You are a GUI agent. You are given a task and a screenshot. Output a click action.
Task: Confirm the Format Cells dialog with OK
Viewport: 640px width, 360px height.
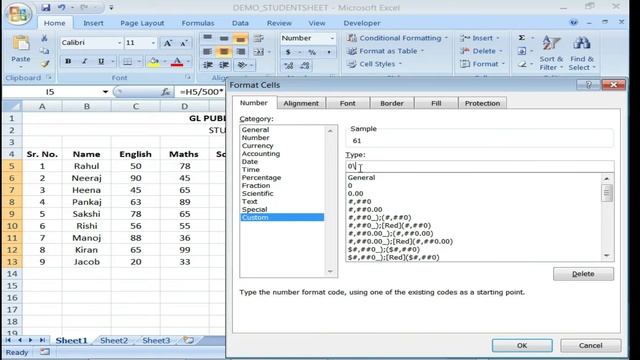point(522,345)
